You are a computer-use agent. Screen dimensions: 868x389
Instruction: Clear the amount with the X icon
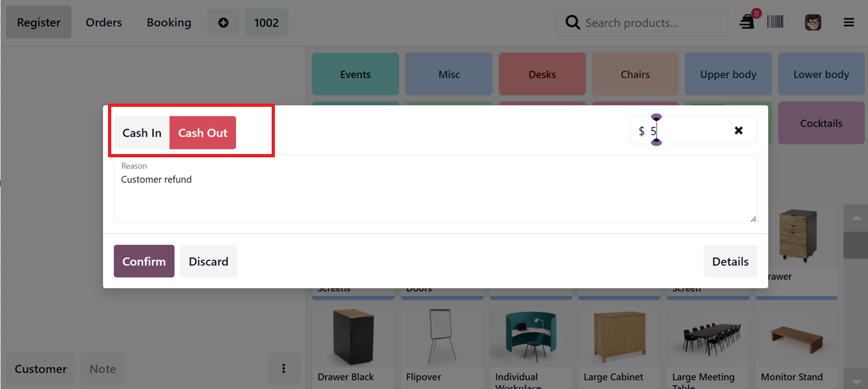pos(738,131)
